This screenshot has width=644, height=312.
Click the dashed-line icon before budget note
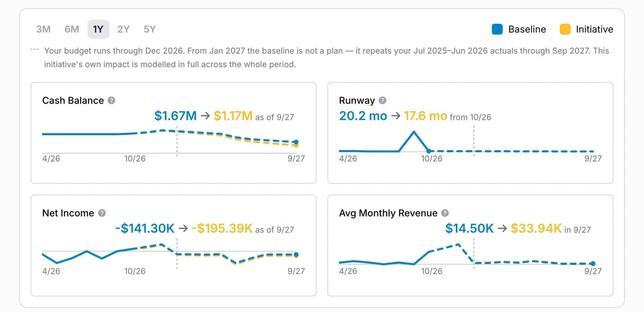coord(35,50)
